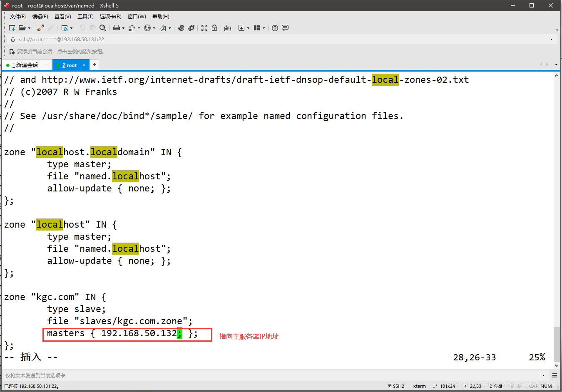Viewport: 562px width, 392px height.
Task: Click the SSH2 status bar entry
Action: (x=396, y=386)
